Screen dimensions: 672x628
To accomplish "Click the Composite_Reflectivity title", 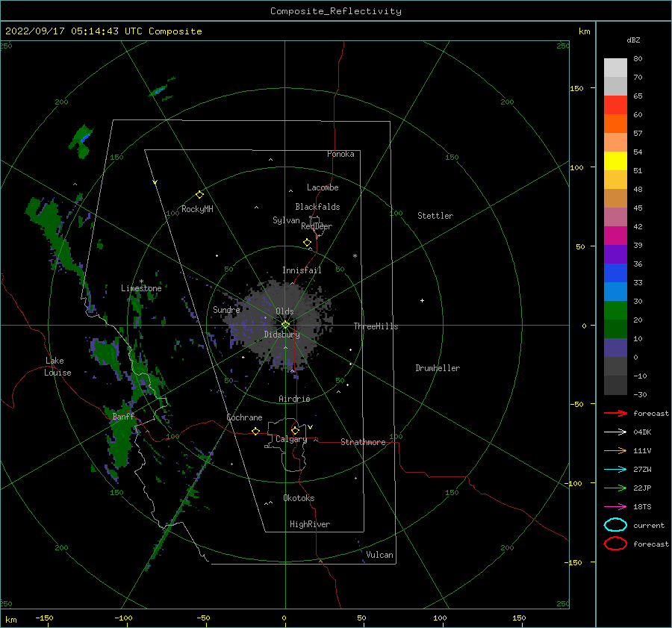I will (x=336, y=11).
